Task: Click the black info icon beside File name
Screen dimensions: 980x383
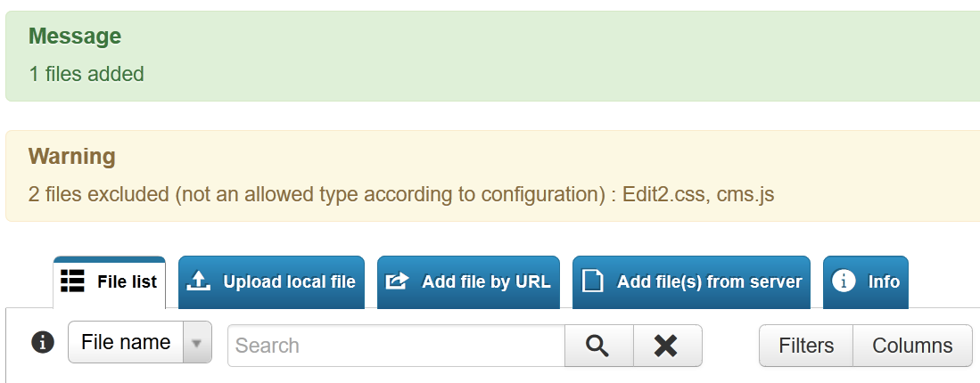Action: (43, 342)
